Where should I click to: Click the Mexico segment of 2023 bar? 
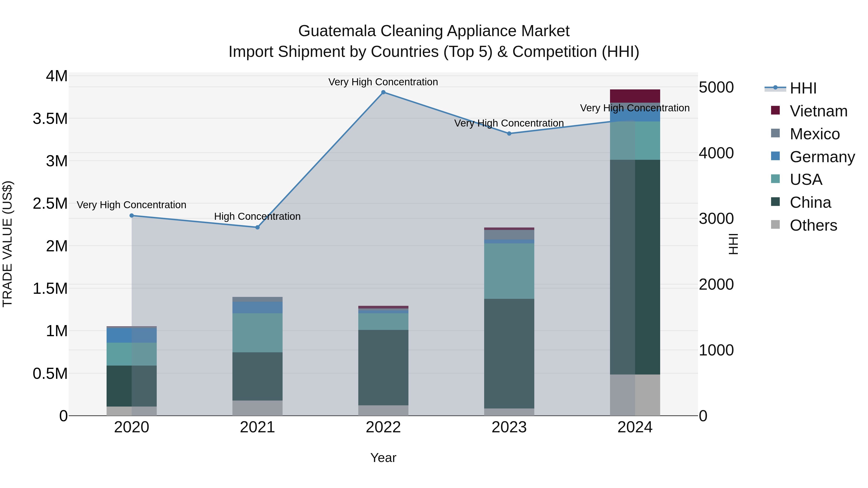(509, 235)
